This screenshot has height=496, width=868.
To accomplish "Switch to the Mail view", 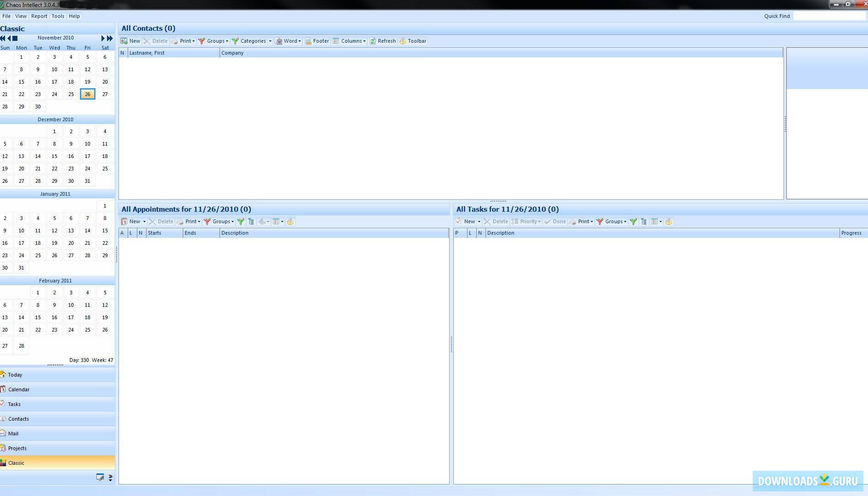I will pos(57,434).
